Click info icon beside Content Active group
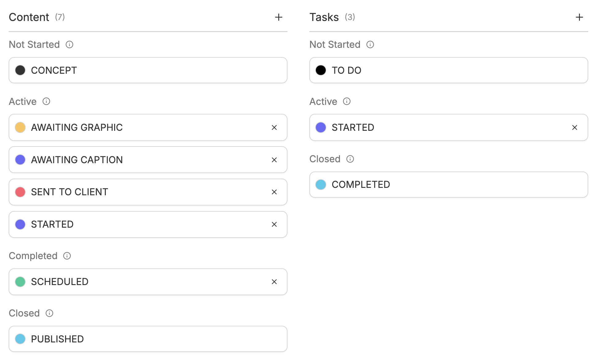599x364 pixels. (x=46, y=101)
